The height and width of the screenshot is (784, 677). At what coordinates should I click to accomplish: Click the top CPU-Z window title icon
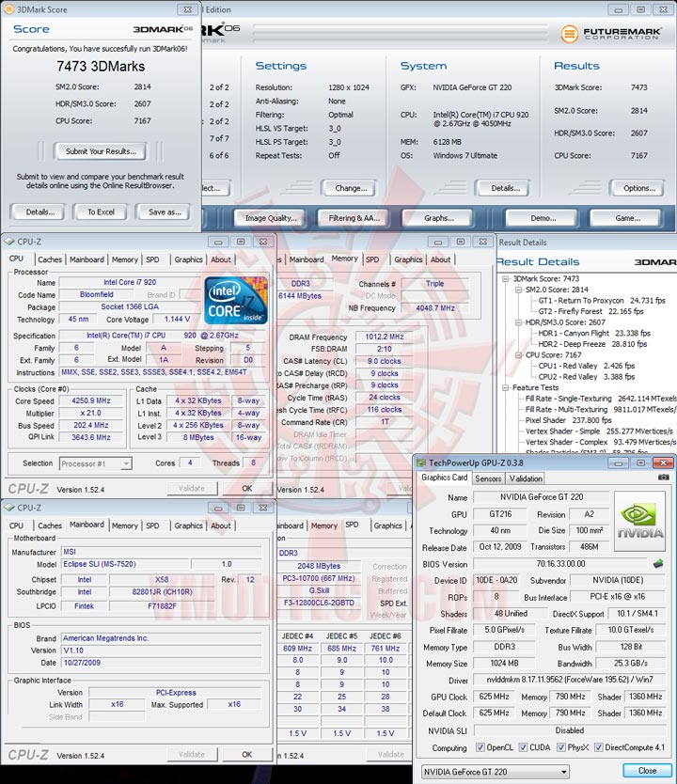click(x=9, y=242)
